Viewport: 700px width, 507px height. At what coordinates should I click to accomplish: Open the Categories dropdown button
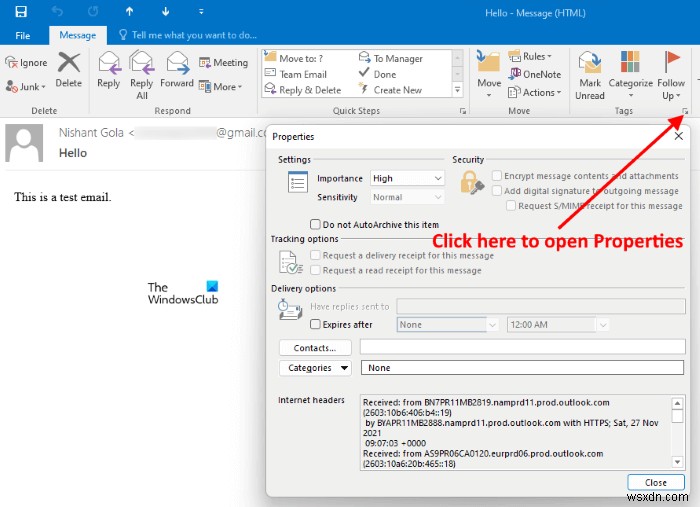tap(315, 368)
